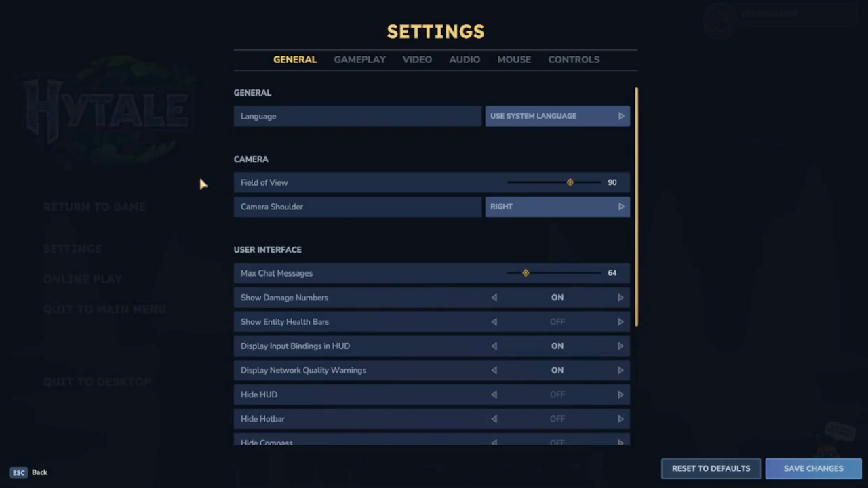Toggle the Show Entity Health Bars OFF value

[x=557, y=322]
